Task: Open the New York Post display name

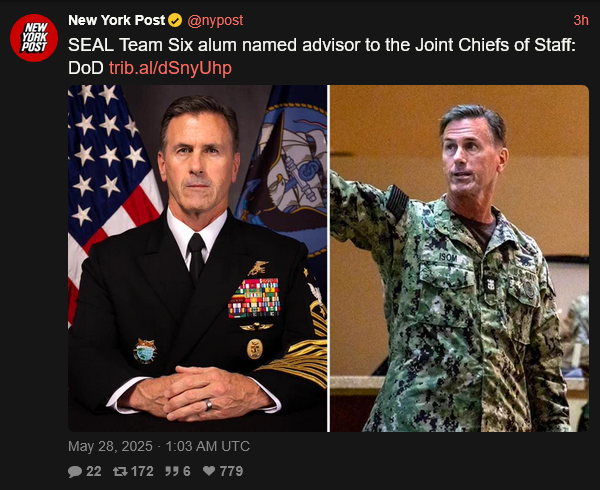Action: pos(116,20)
